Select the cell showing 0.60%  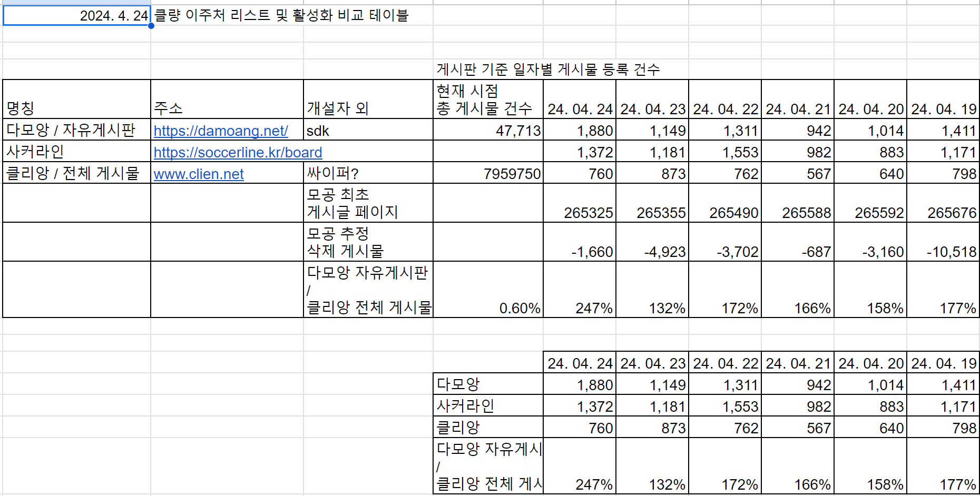point(488,290)
